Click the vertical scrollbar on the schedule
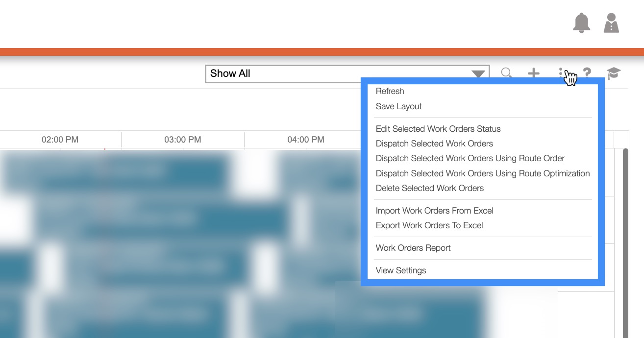The height and width of the screenshot is (338, 644). [x=625, y=245]
